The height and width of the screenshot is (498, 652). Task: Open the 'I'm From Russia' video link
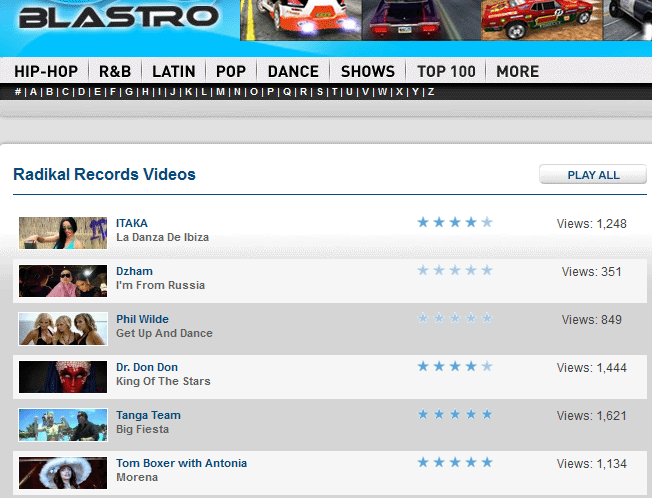click(160, 286)
